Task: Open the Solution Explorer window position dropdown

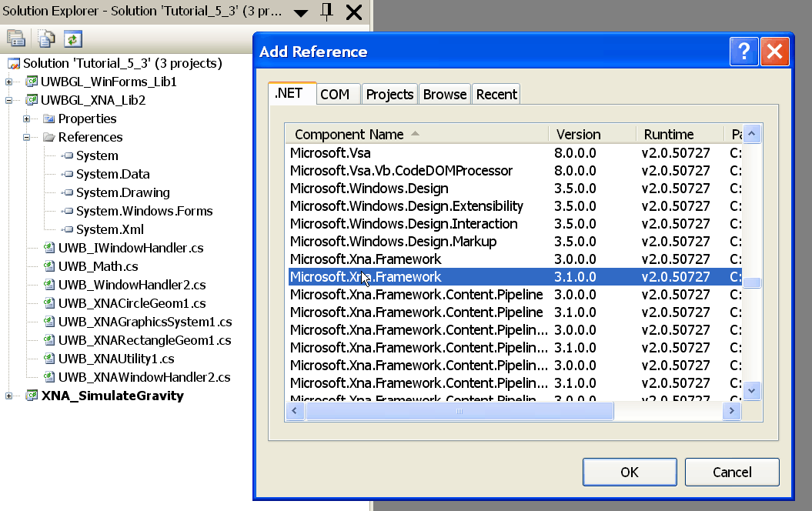Action: coord(301,13)
